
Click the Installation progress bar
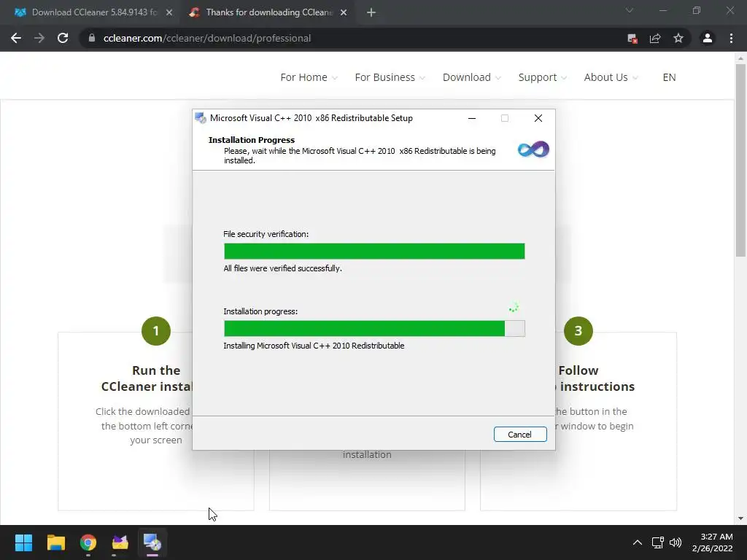tap(374, 329)
